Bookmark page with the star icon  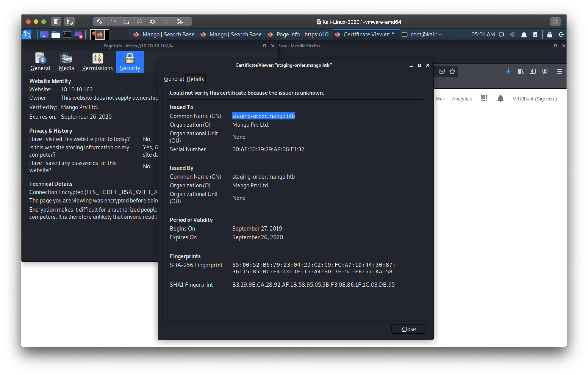[x=452, y=71]
